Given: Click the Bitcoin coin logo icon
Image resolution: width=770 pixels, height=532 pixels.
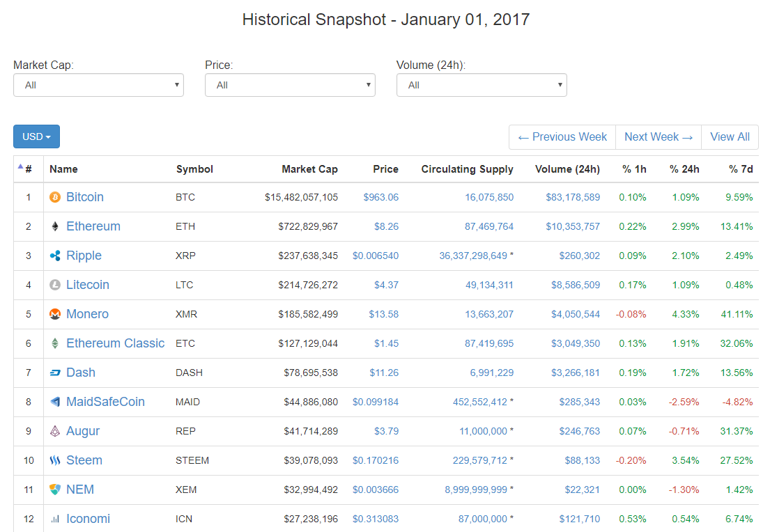Looking at the screenshot, I should [x=55, y=197].
